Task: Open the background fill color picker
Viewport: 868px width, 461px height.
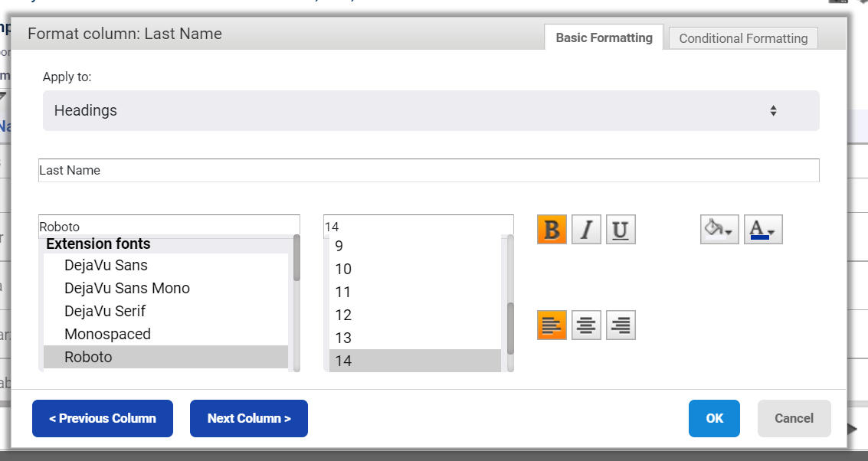Action: click(719, 230)
